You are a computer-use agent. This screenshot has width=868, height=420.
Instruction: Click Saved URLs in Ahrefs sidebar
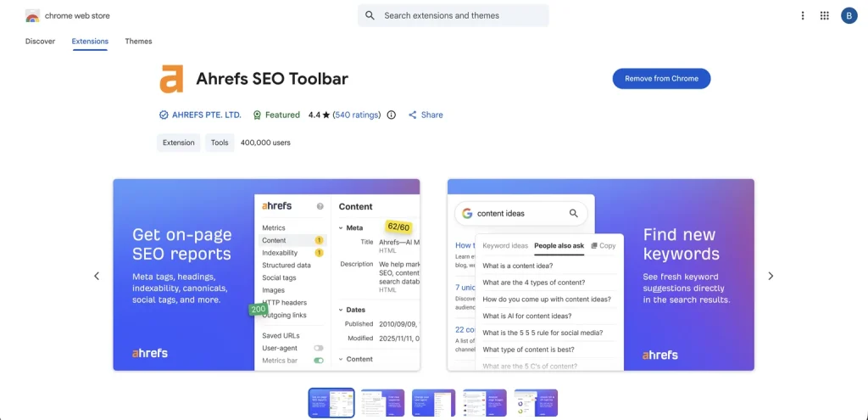pos(281,335)
